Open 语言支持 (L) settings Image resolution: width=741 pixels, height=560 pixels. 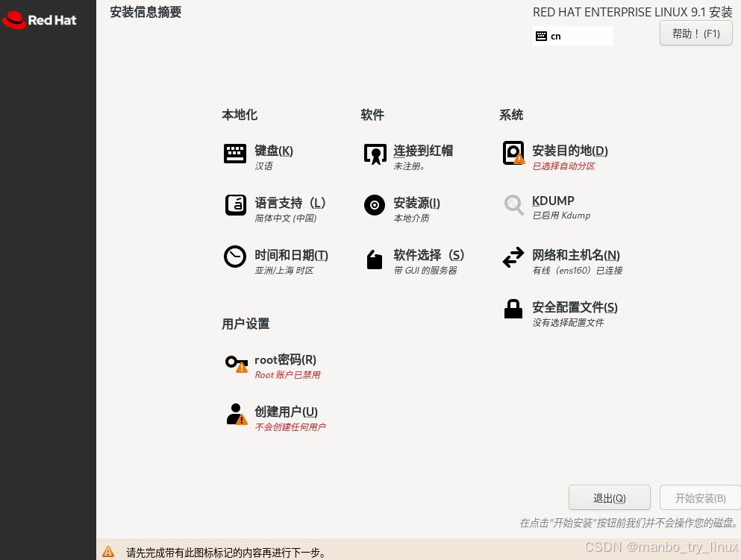point(290,203)
